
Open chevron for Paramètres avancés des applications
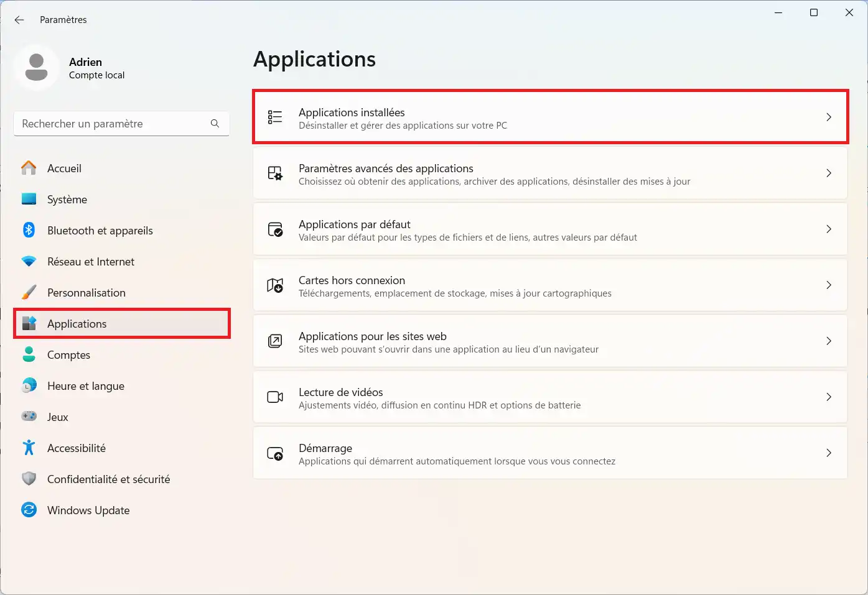click(x=829, y=173)
